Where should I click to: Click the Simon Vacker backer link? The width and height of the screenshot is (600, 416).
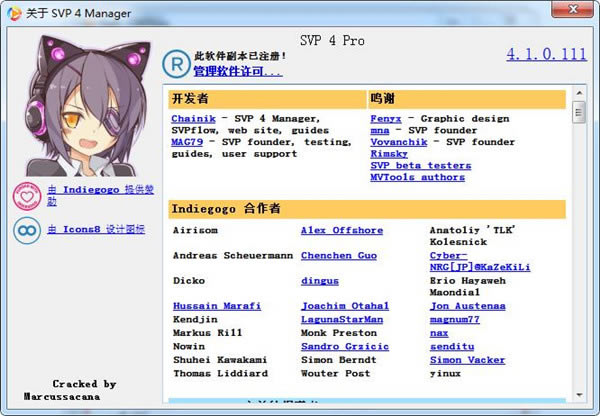pyautogui.click(x=467, y=360)
